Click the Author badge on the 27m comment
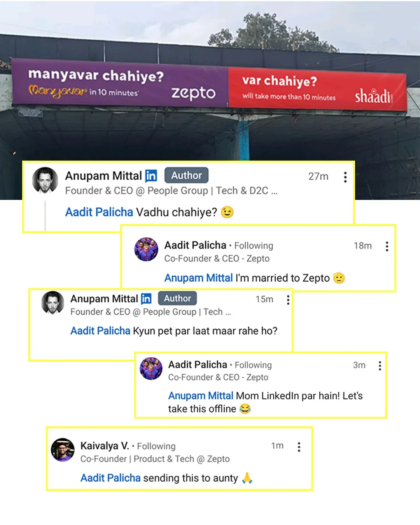The height and width of the screenshot is (525, 420). coord(186,175)
